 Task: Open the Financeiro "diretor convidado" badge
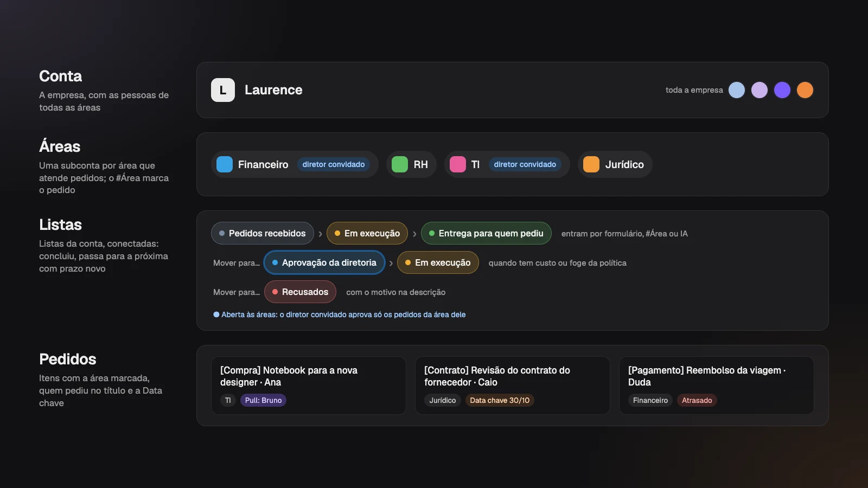(x=334, y=164)
